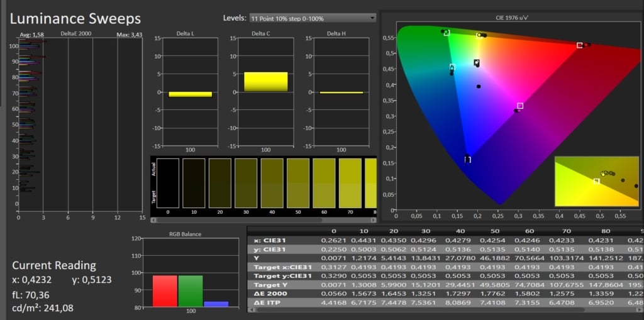Select the 70 level color swatch
This screenshot has width=644, height=320.
(x=350, y=183)
